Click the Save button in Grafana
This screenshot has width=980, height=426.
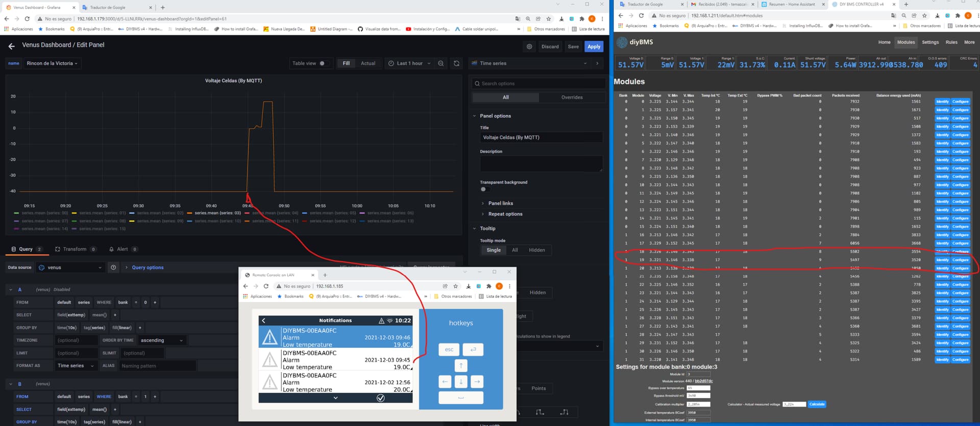pyautogui.click(x=573, y=46)
